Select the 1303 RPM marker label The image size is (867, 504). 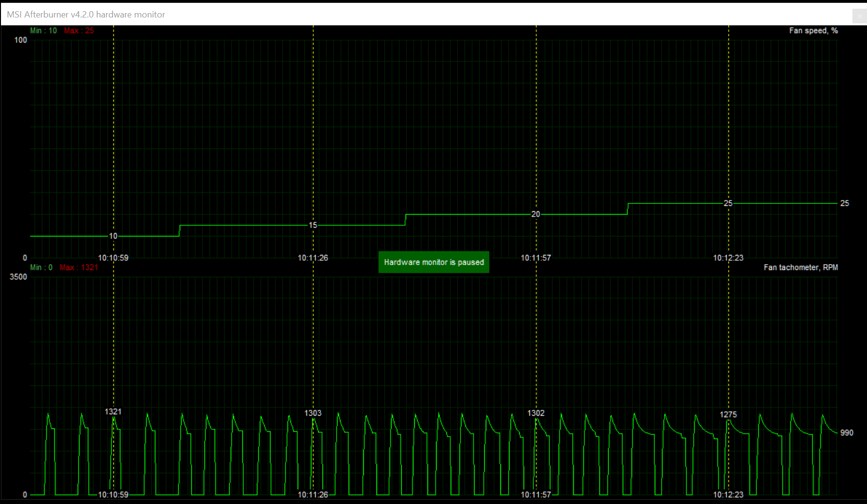point(313,413)
